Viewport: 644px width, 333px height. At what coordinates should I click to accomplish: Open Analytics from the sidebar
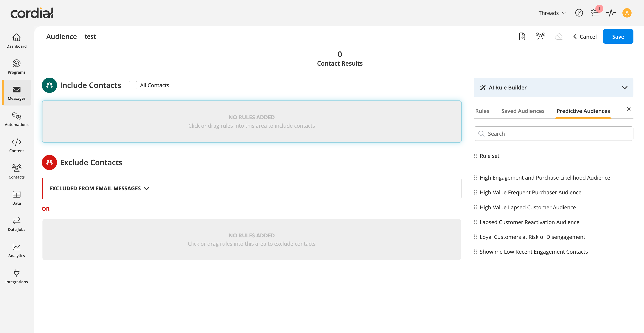[16, 250]
